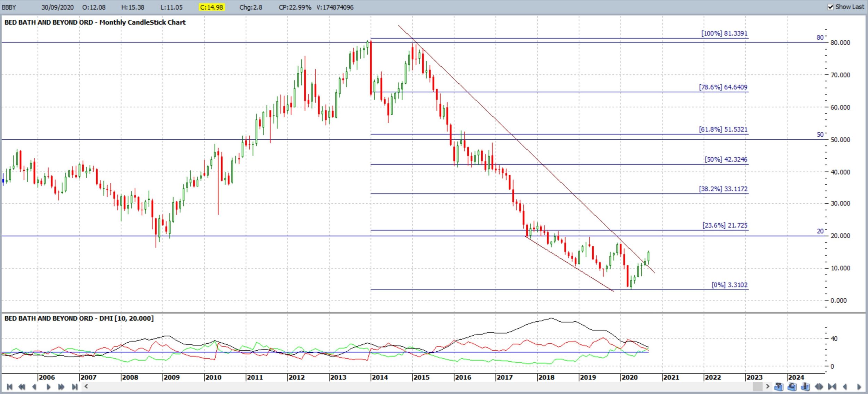Click the horizontal scrollbar right chevron
Viewport: 868px width, 394px height.
tap(768, 386)
